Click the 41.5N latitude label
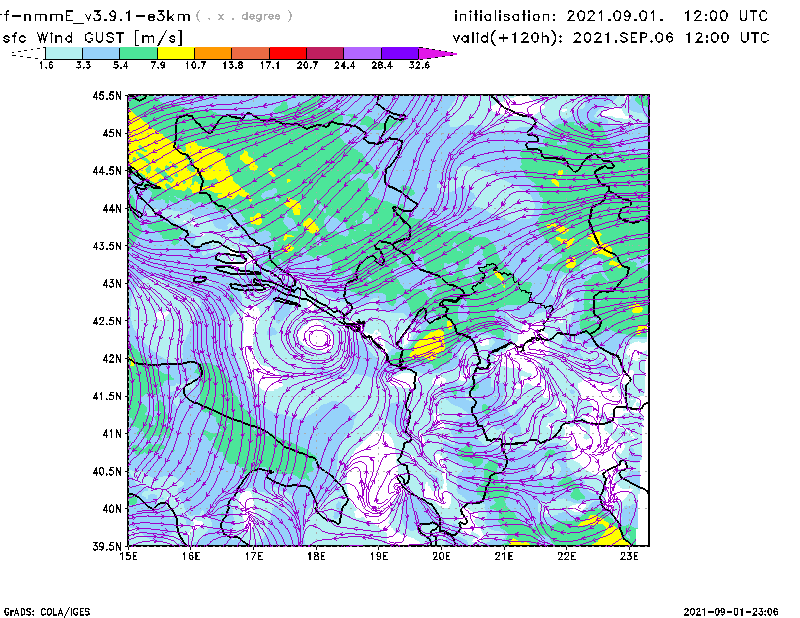This screenshot has width=800, height=618. point(107,396)
